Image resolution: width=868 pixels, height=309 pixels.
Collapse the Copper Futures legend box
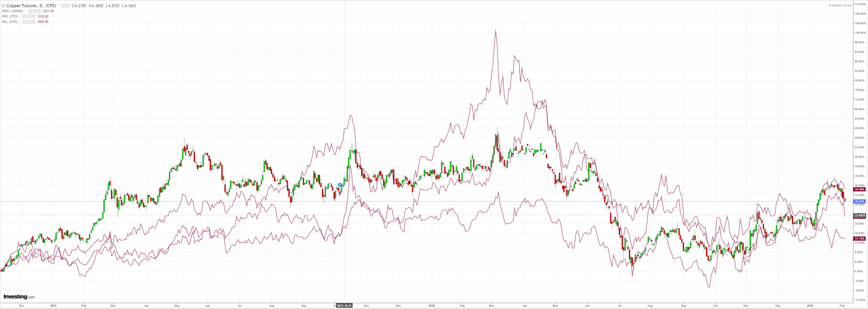[x=3, y=6]
